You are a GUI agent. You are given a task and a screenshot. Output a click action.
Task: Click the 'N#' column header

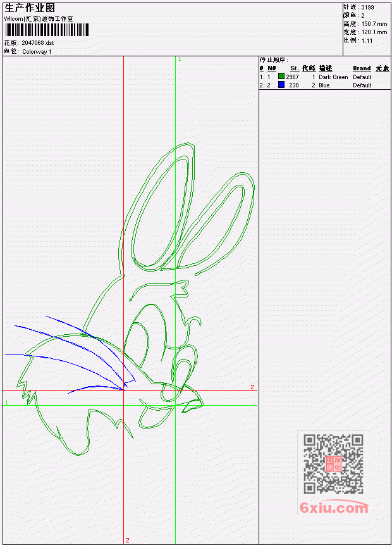pyautogui.click(x=272, y=68)
